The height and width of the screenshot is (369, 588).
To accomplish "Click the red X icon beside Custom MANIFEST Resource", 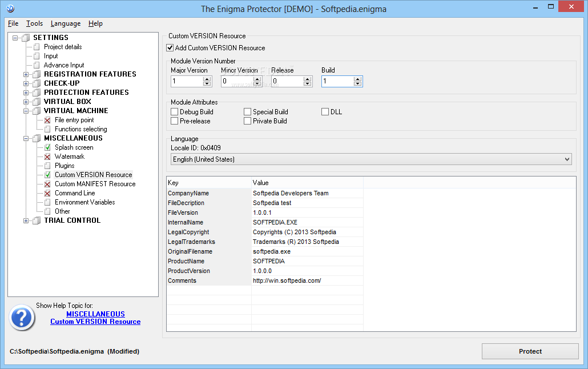I will tap(47, 184).
